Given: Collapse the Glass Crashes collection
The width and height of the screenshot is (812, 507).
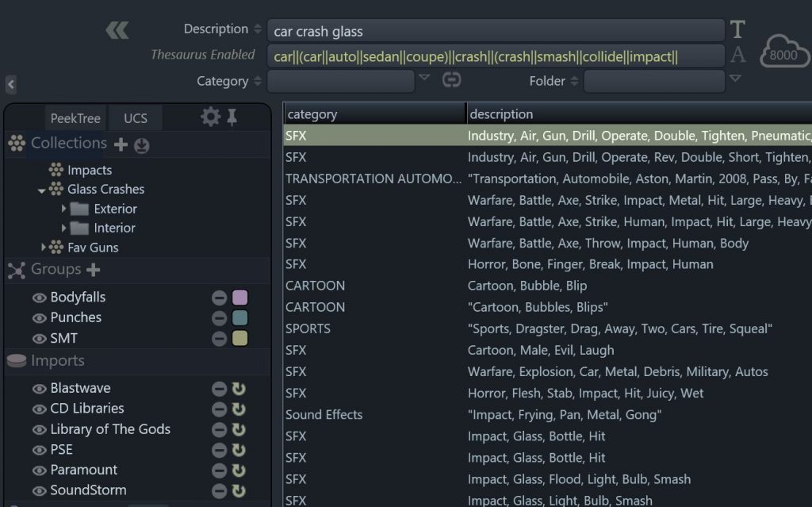Looking at the screenshot, I should pyautogui.click(x=41, y=190).
